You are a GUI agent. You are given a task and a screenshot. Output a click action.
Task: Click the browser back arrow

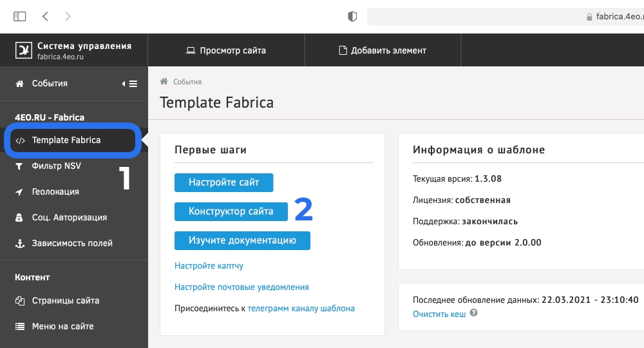click(x=44, y=16)
